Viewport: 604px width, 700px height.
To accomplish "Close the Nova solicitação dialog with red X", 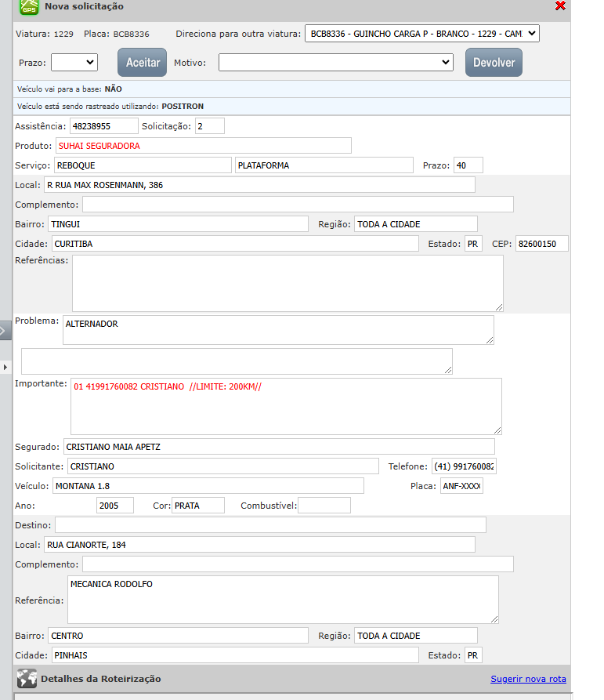I will [x=560, y=6].
